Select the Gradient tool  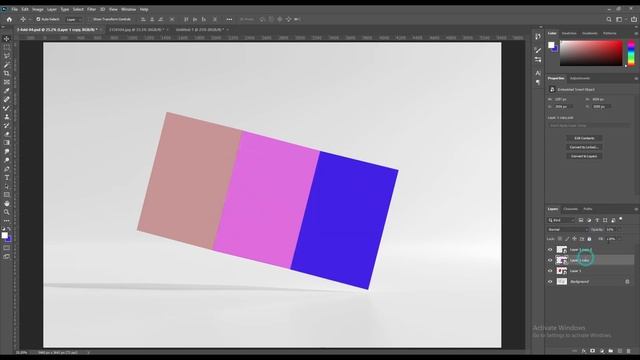pyautogui.click(x=7, y=143)
